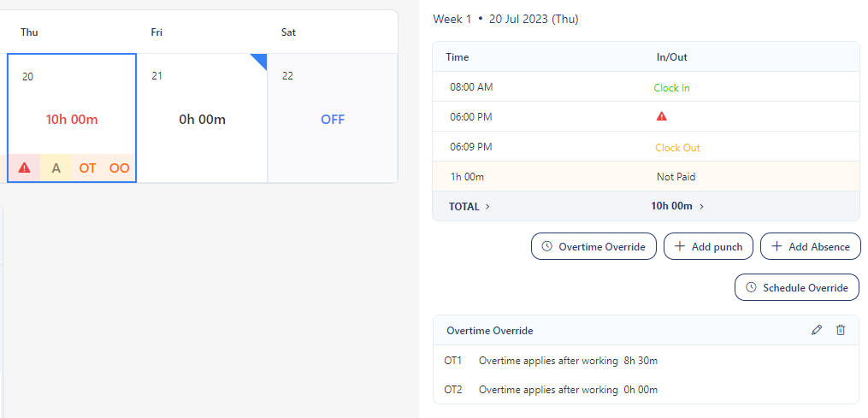Edit the Overtime Override with the pencil icon
This screenshot has width=868, height=418.
click(x=817, y=330)
